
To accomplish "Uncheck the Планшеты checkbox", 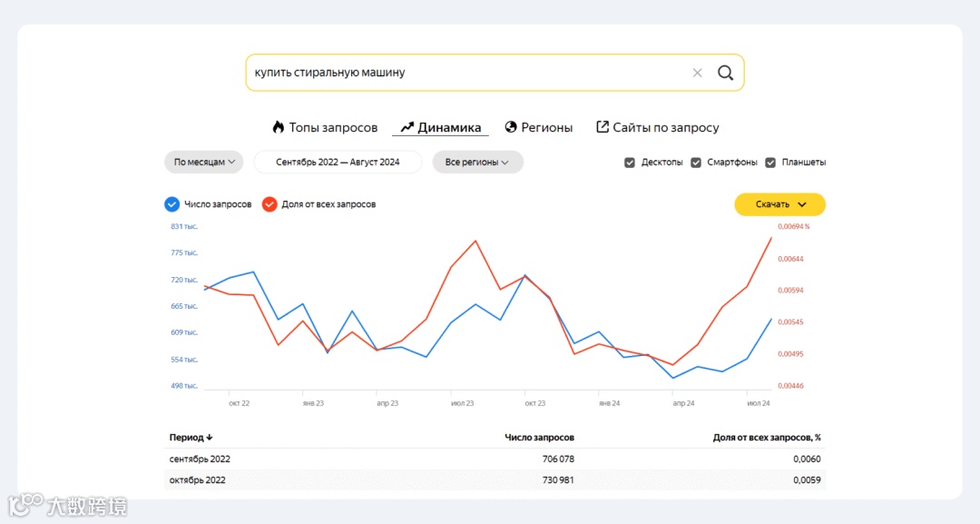I will tap(770, 163).
